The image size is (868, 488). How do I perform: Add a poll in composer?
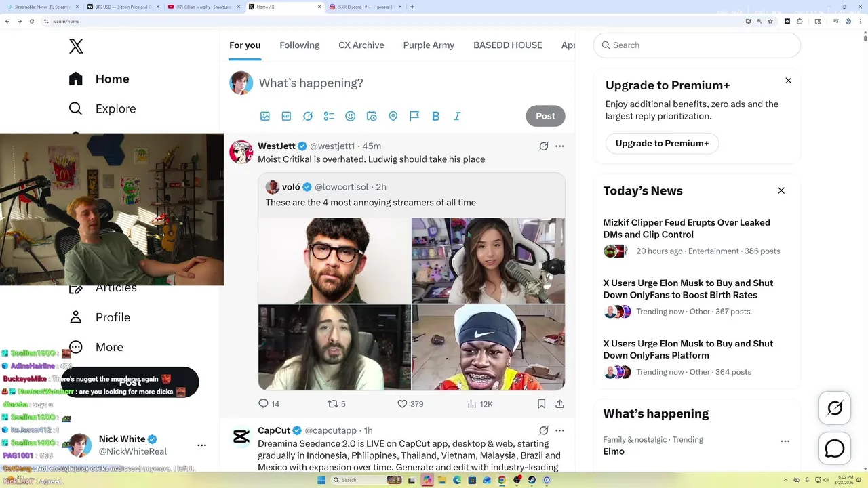(x=329, y=116)
